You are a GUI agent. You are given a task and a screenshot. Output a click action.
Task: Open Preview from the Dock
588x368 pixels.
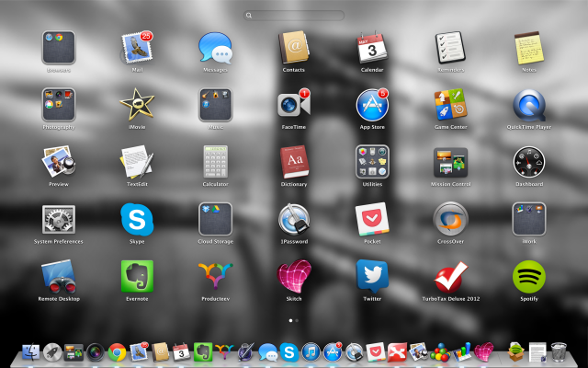pos(419,352)
